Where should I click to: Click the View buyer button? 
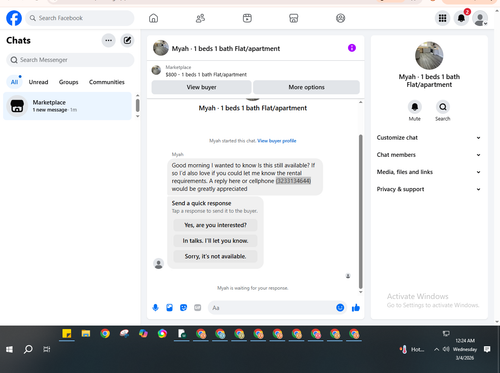pos(201,87)
